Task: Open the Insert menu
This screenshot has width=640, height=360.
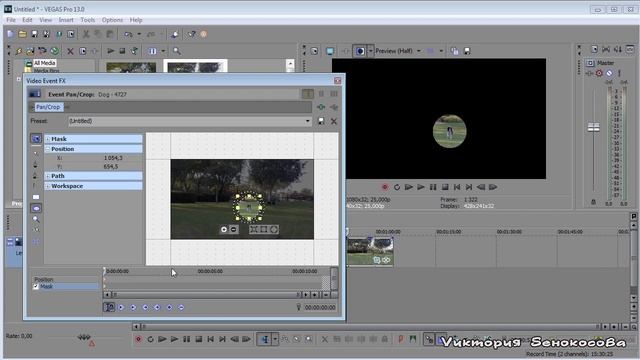Action: coord(66,20)
